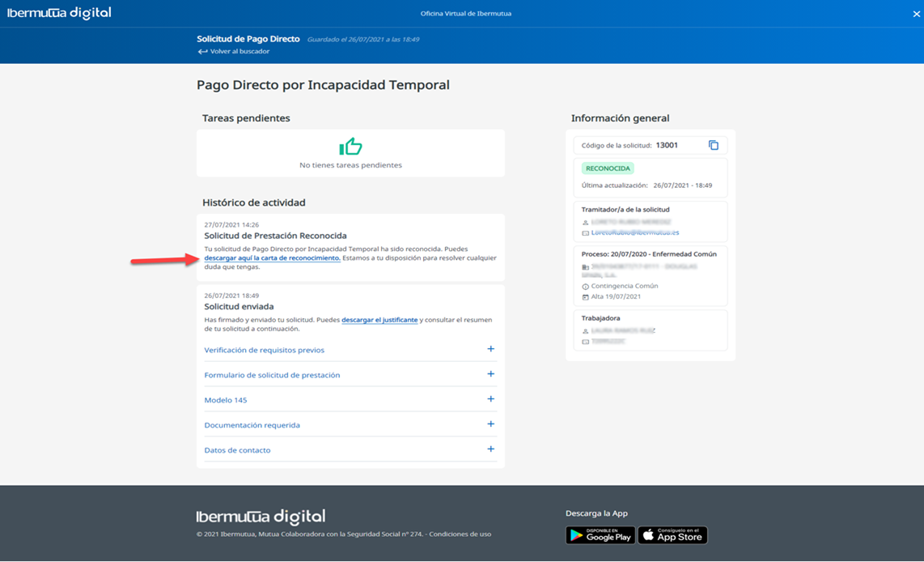The width and height of the screenshot is (924, 562).
Task: Expand Documentación requerida with plus icon
Action: [x=490, y=424]
